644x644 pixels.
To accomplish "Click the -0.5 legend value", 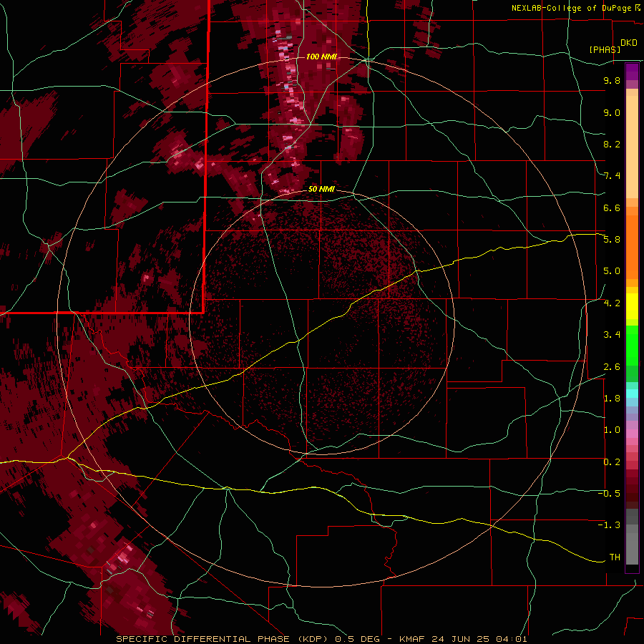I will [609, 494].
